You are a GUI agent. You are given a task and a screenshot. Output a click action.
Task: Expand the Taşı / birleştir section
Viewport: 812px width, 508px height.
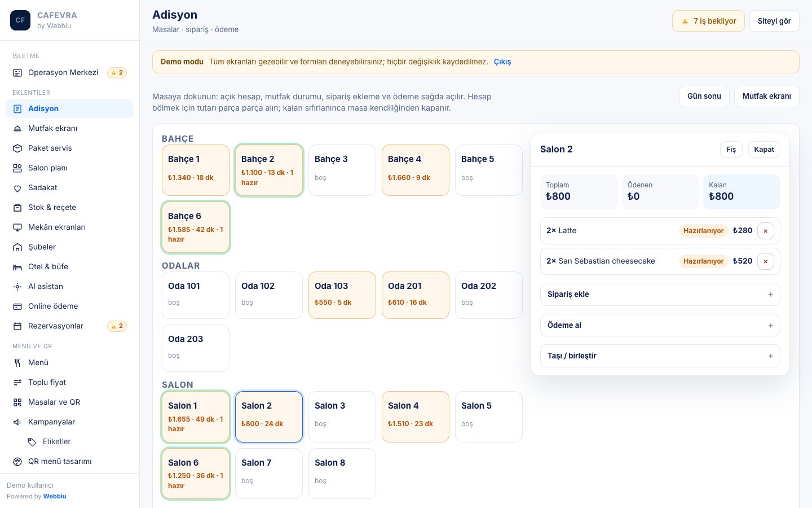[660, 356]
